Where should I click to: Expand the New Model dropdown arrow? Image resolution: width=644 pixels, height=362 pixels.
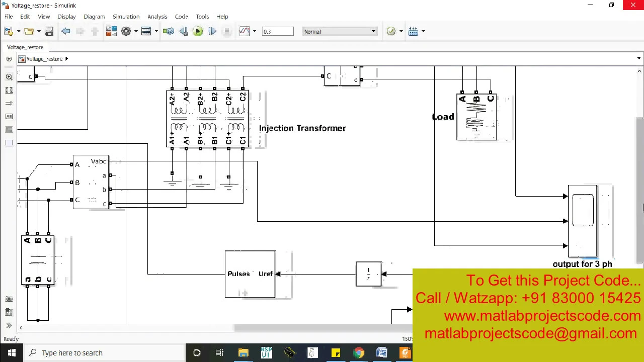point(19,32)
